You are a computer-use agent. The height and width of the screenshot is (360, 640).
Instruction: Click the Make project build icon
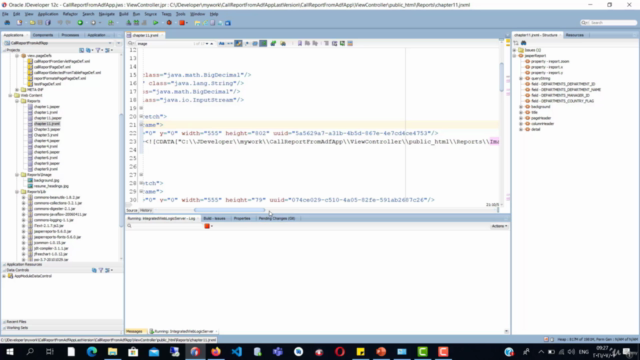click(x=129, y=23)
